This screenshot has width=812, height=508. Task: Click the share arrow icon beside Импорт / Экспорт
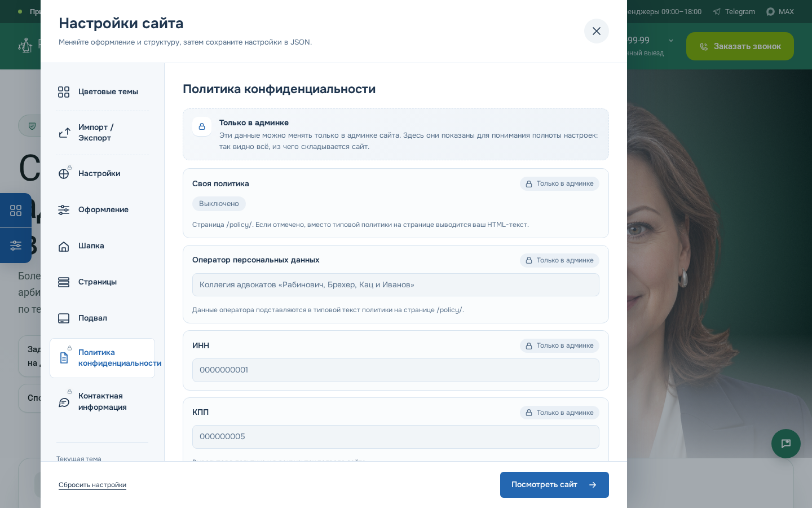coord(64,133)
